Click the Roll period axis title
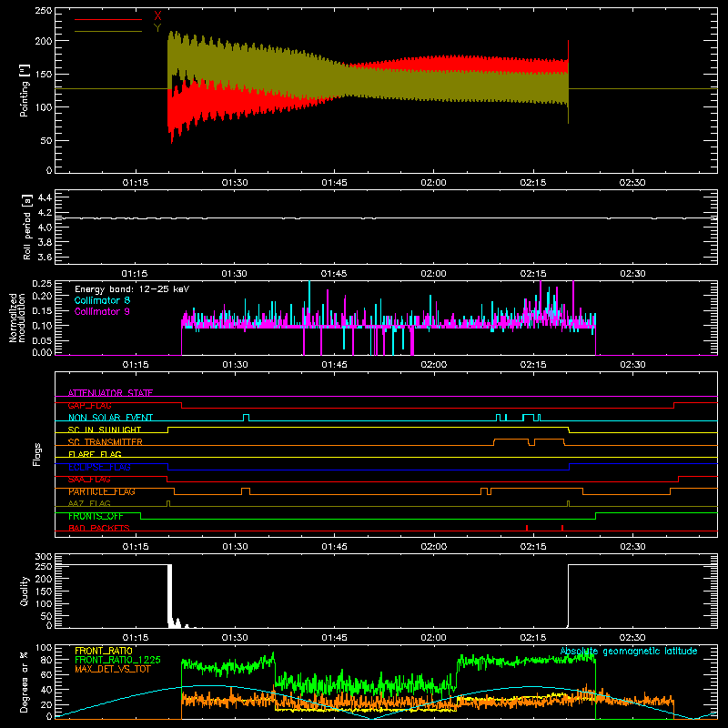Image resolution: width=728 pixels, height=728 pixels. pos(26,227)
